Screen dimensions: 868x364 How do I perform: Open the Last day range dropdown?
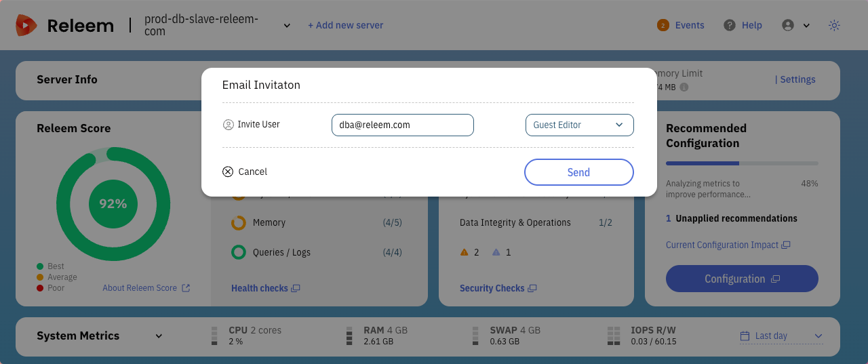(781, 336)
